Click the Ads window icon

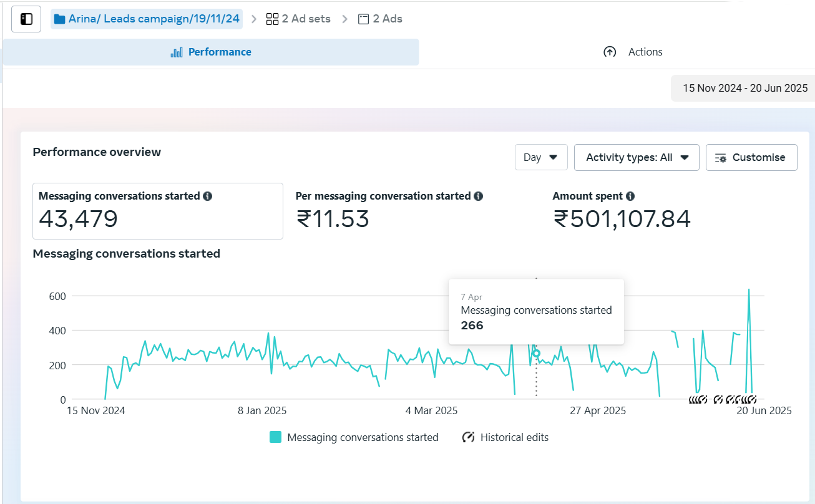click(x=363, y=19)
